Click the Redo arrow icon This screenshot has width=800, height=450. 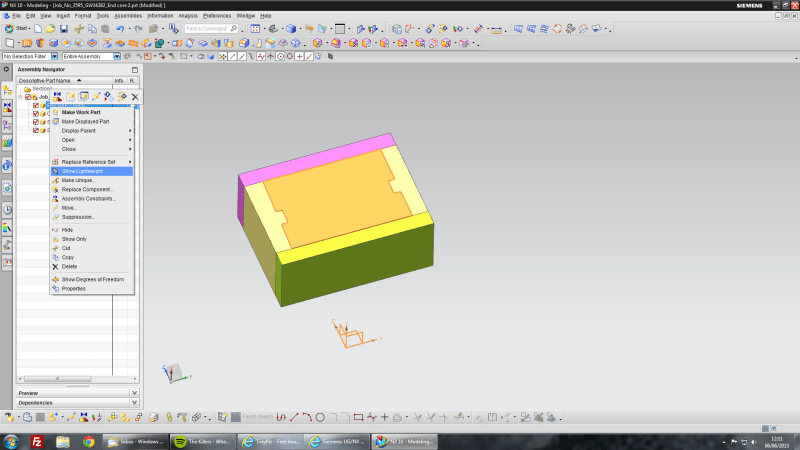point(138,29)
